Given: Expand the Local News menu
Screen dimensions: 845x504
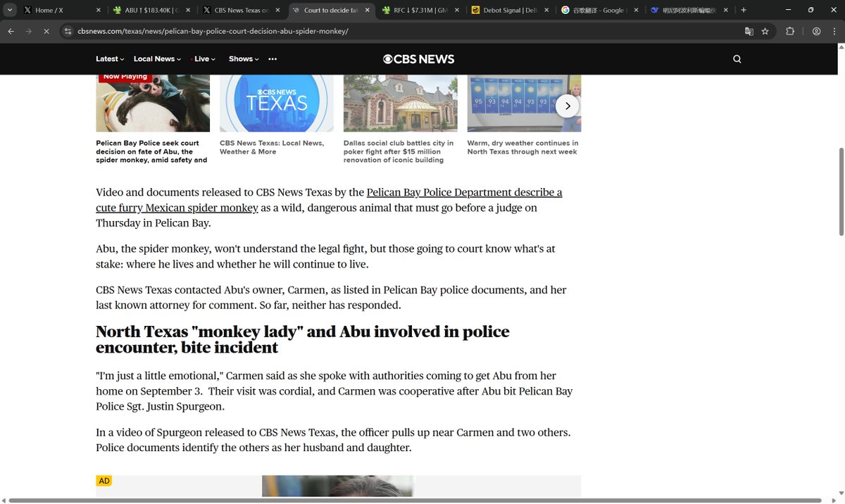Looking at the screenshot, I should pyautogui.click(x=157, y=59).
